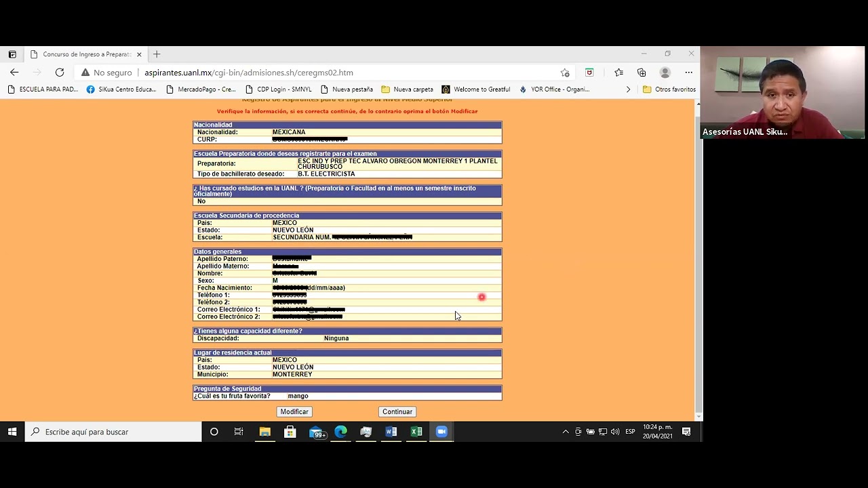Open the Collections icon
Screen dimensions: 868x488
(642, 73)
